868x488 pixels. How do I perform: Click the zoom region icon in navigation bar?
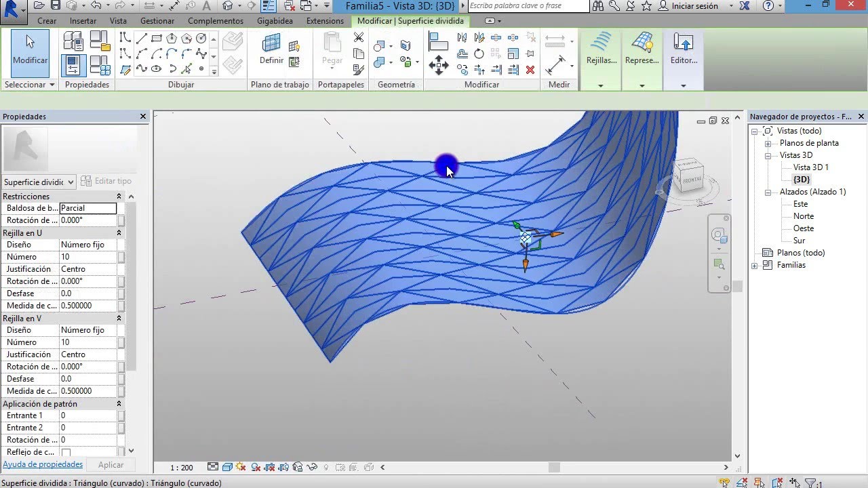[x=719, y=265]
